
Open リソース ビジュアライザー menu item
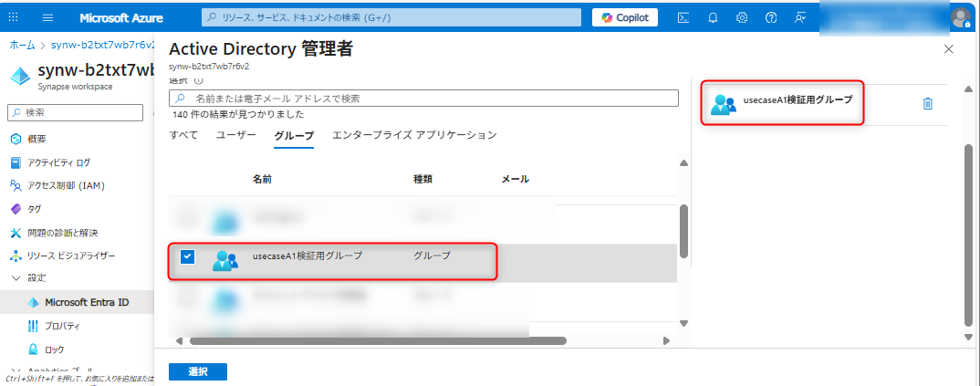(x=71, y=256)
